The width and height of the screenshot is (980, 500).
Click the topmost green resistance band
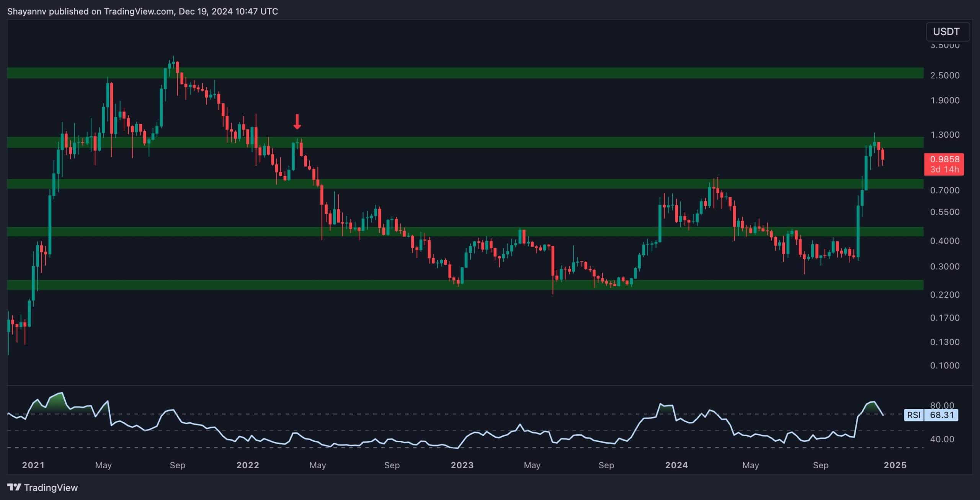pyautogui.click(x=459, y=73)
